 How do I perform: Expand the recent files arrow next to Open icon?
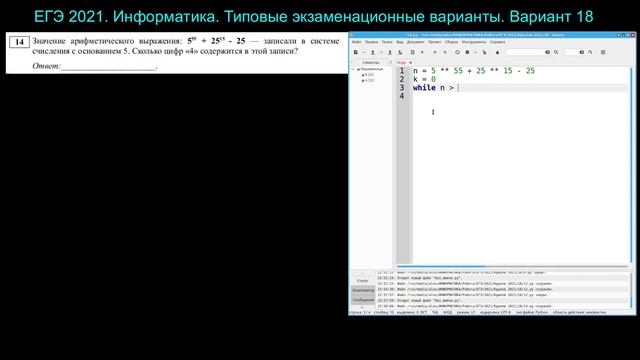pyautogui.click(x=381, y=52)
